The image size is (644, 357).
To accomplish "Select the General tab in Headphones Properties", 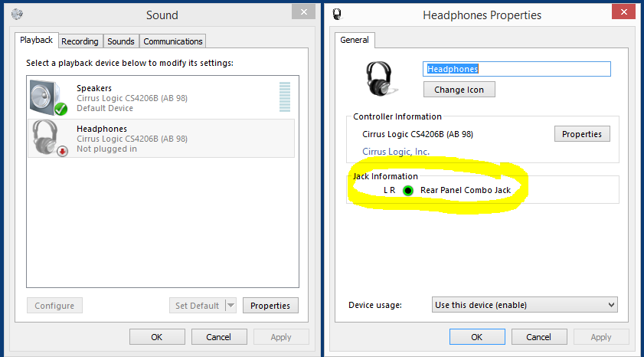I will 355,41.
